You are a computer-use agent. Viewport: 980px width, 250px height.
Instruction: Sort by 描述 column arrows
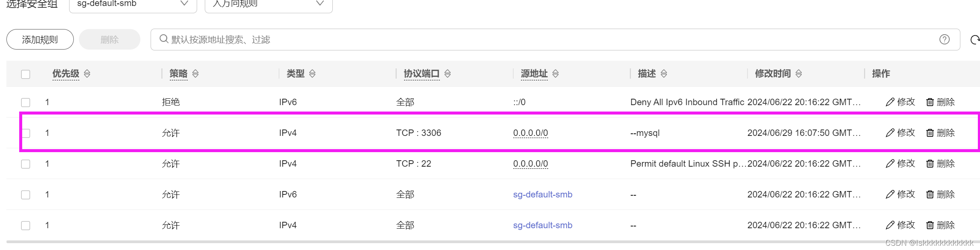coord(664,74)
